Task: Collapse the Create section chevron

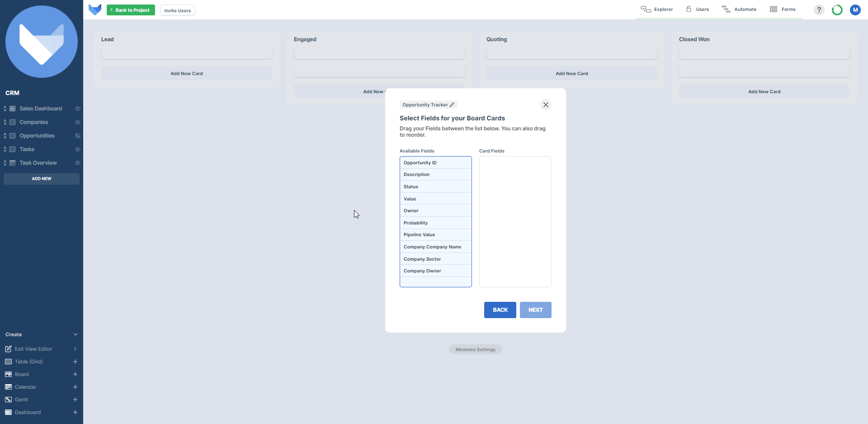Action: (75, 334)
